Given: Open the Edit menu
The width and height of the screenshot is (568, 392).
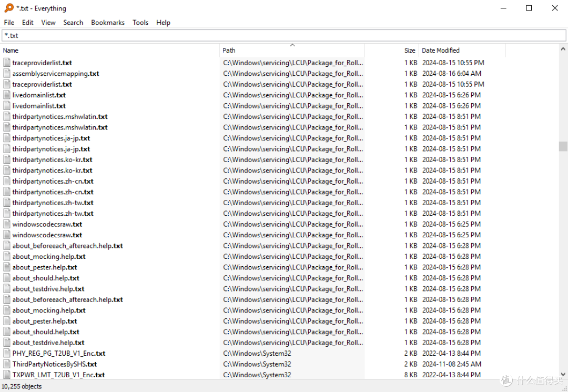Looking at the screenshot, I should coord(27,23).
